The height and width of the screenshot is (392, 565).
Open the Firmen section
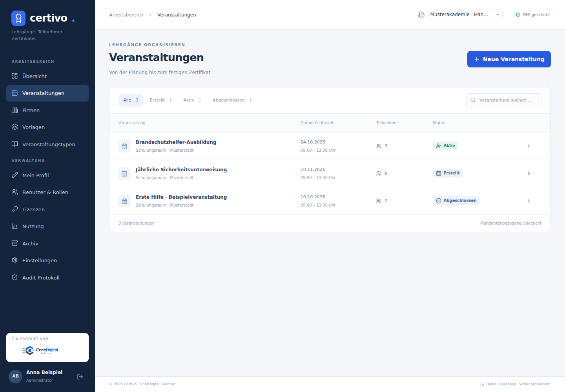[x=47, y=110]
